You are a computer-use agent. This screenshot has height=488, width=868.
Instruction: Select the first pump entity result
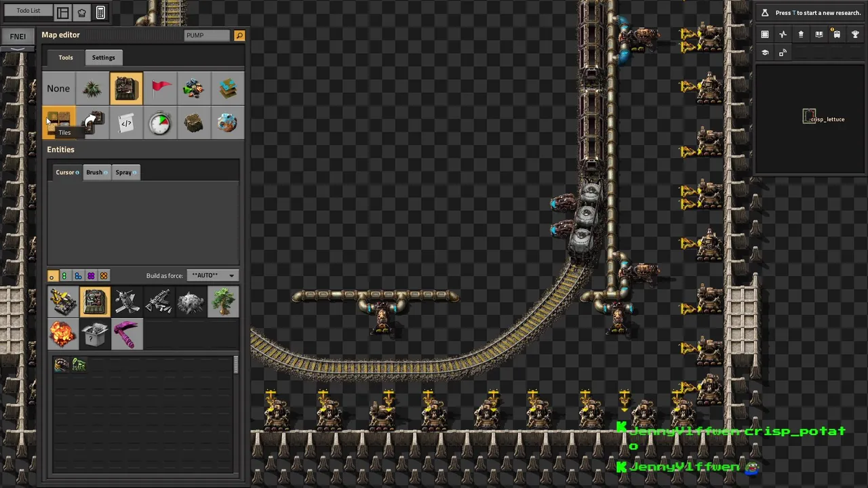pos(62,365)
